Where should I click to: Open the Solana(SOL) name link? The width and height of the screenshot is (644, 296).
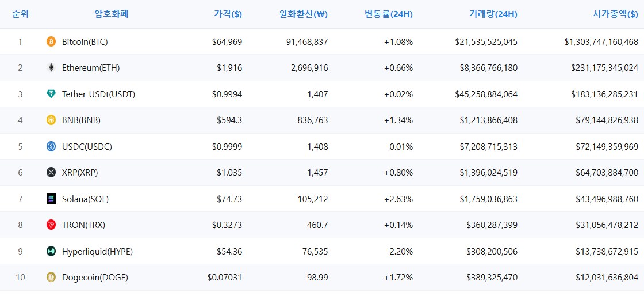click(x=86, y=199)
